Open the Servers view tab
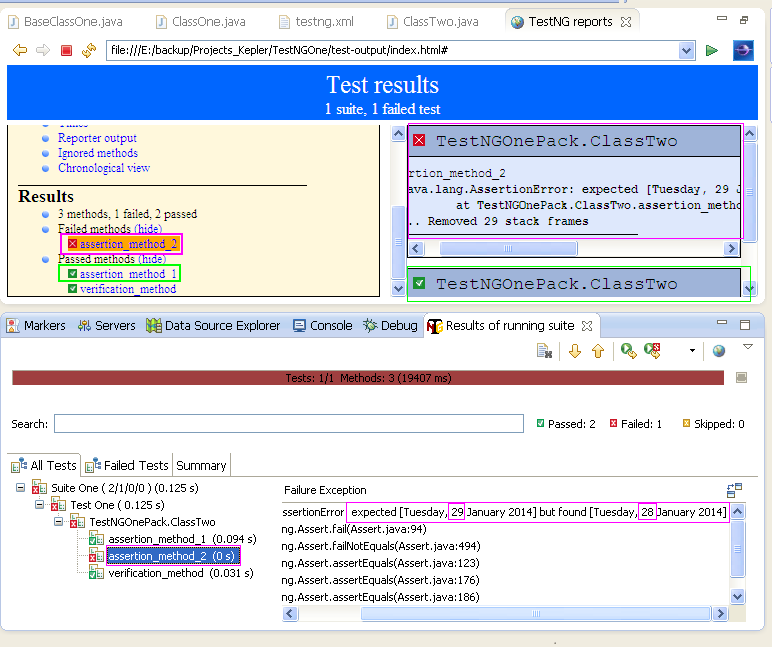The height and width of the screenshot is (647, 772). (106, 325)
